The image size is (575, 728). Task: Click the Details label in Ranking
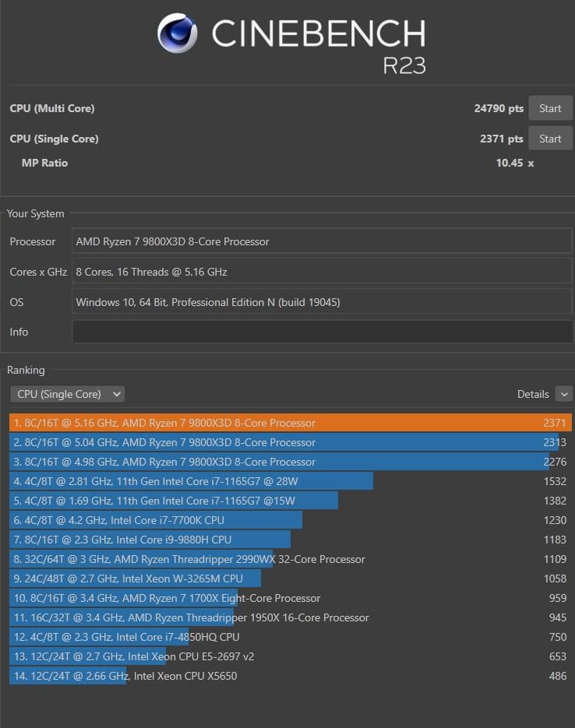pyautogui.click(x=533, y=394)
